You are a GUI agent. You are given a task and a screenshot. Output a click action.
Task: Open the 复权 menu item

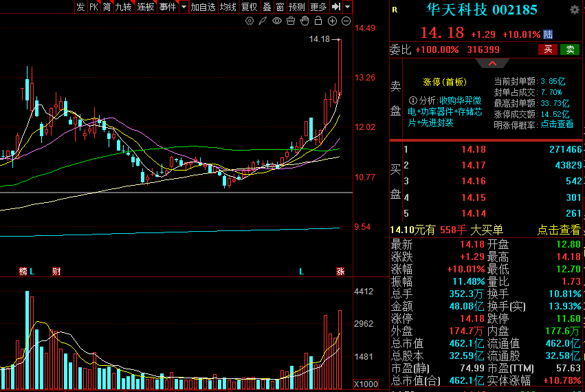(249, 7)
